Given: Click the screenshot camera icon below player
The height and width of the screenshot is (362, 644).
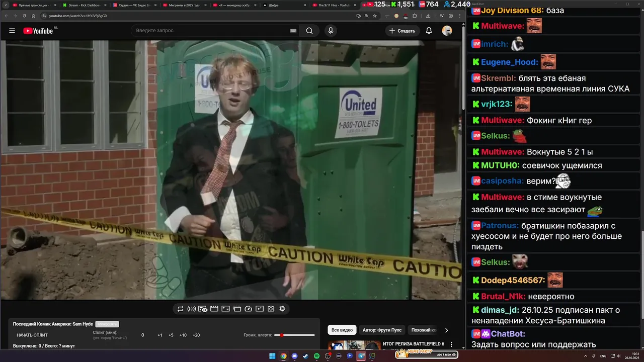Looking at the screenshot, I should tap(271, 309).
